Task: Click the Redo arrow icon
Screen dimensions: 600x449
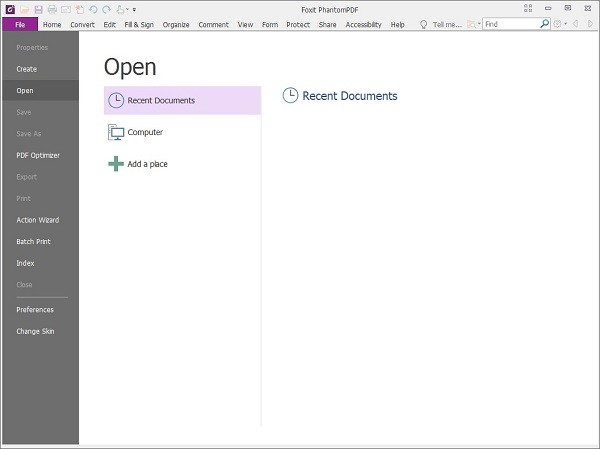Action: [107, 10]
